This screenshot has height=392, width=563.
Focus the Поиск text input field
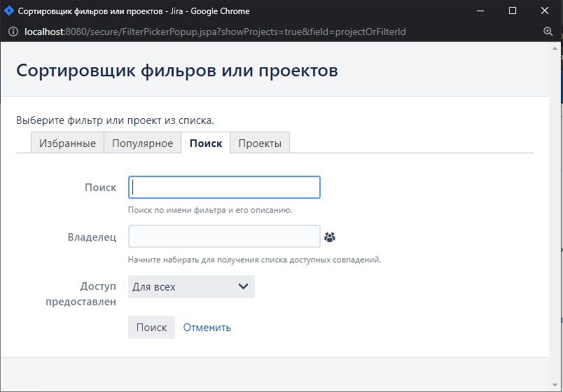pyautogui.click(x=224, y=187)
